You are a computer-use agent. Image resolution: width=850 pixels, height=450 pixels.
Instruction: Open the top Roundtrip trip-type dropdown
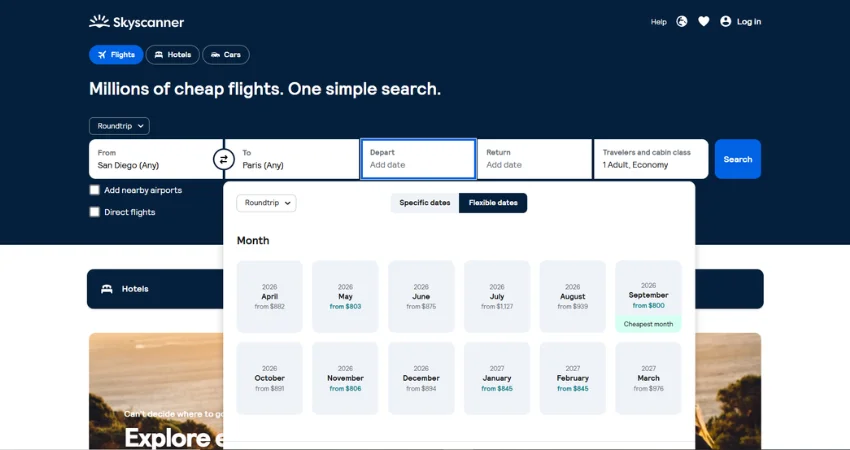point(119,126)
